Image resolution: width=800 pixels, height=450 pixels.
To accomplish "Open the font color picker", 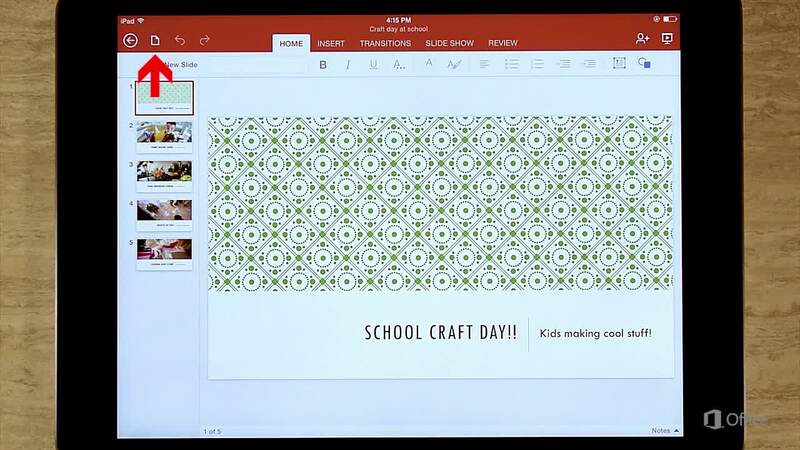I will [x=429, y=64].
